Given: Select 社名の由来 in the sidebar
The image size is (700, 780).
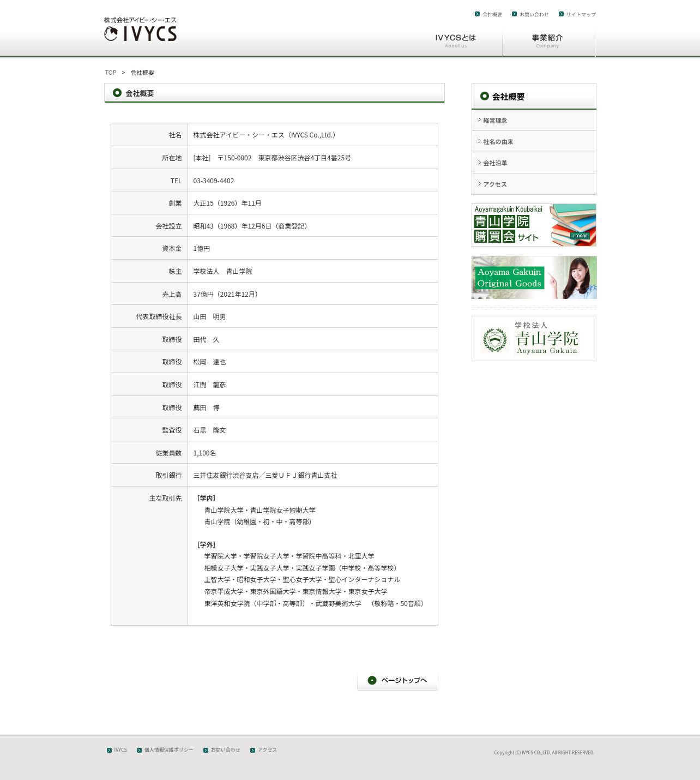Looking at the screenshot, I should (x=534, y=142).
